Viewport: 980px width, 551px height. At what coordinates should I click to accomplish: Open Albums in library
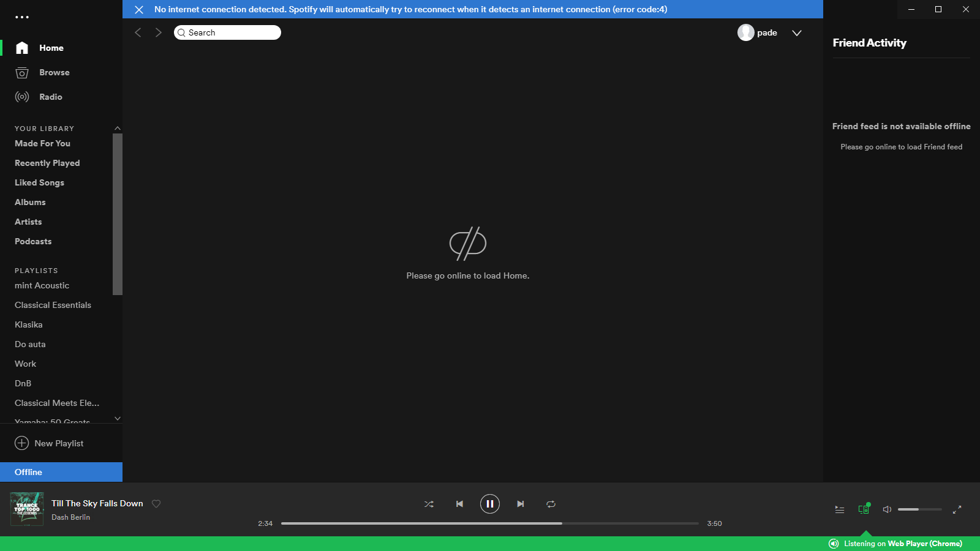(30, 202)
